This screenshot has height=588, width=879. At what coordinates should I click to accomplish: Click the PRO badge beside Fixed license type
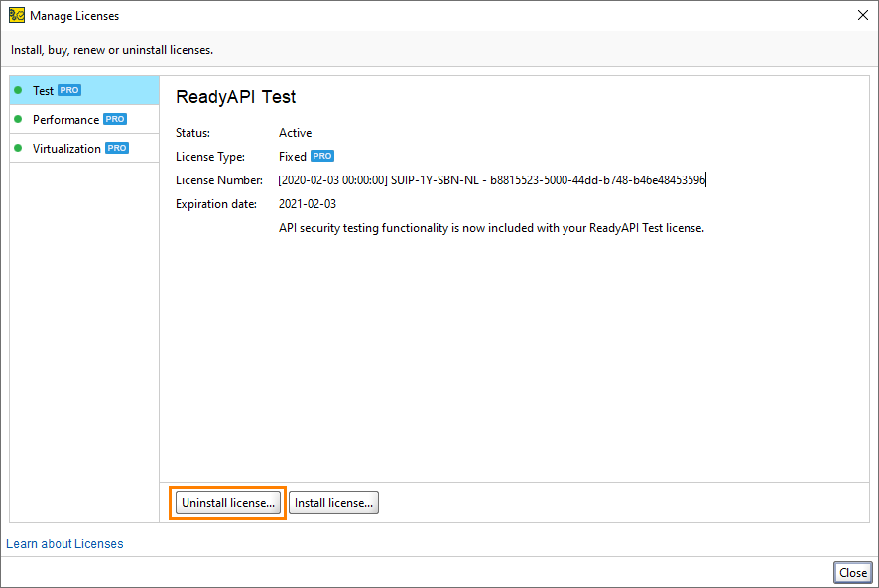[x=322, y=156]
